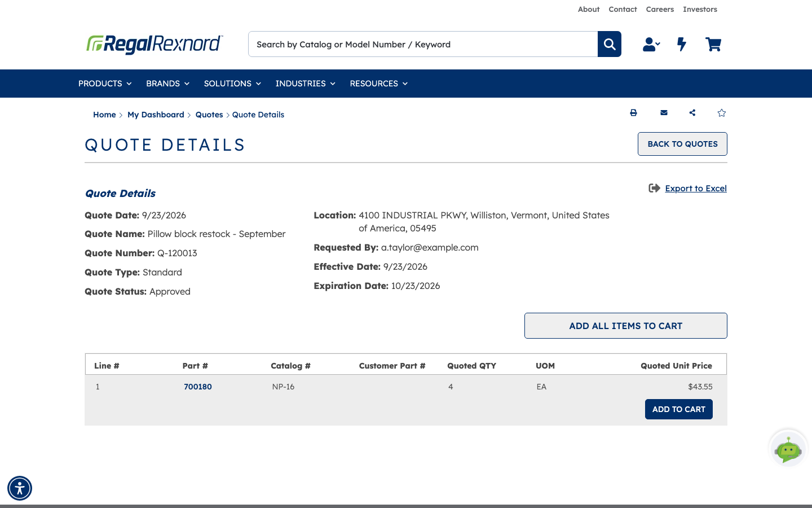Viewport: 812px width, 508px height.
Task: Click the NP-16 catalog number cell
Action: point(283,387)
